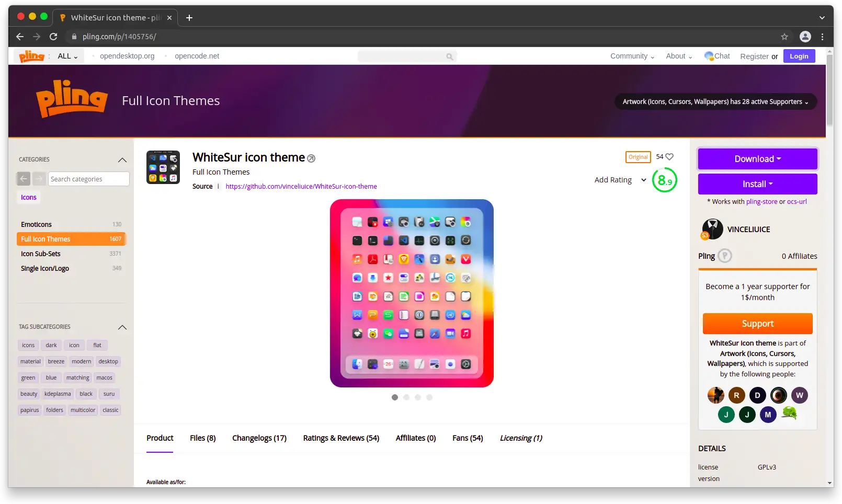Show the first carousel image dot
The height and width of the screenshot is (504, 842).
(395, 397)
